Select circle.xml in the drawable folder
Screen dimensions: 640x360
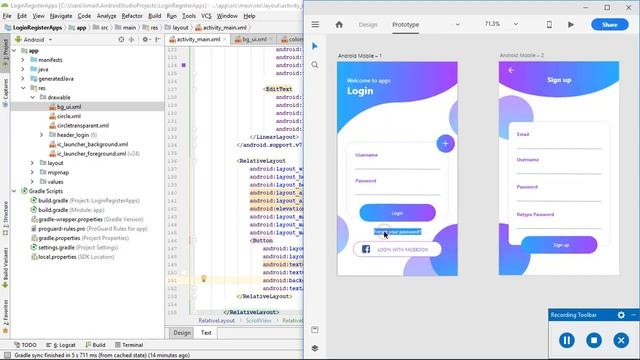point(69,116)
